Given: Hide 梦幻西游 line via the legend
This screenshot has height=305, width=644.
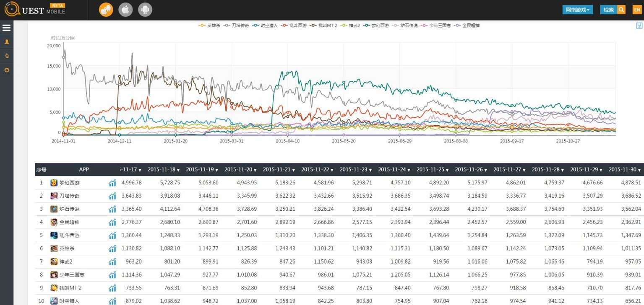Looking at the screenshot, I should pyautogui.click(x=377, y=26).
